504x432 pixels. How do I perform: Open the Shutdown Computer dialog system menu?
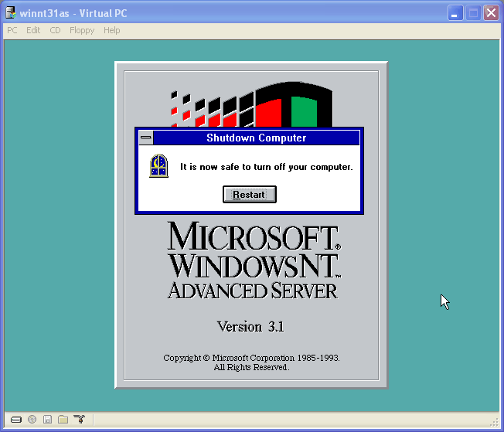coord(145,138)
